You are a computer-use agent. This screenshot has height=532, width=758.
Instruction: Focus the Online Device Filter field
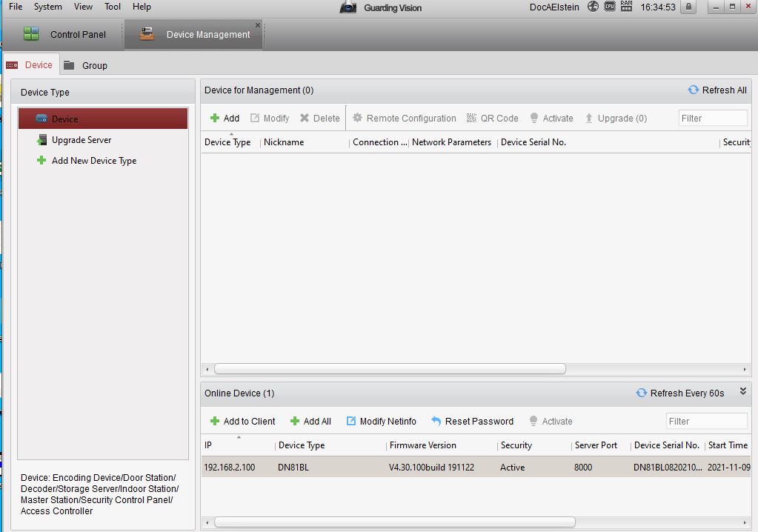[706, 421]
